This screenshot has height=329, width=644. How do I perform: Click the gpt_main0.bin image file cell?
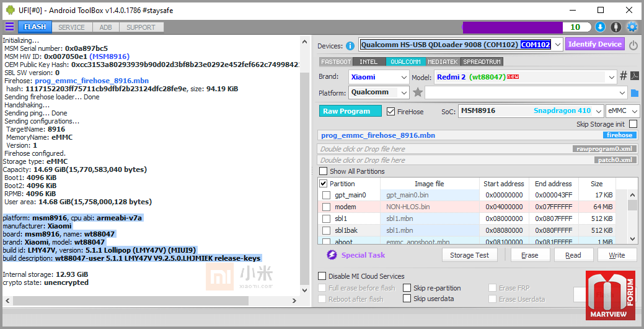click(x=430, y=195)
